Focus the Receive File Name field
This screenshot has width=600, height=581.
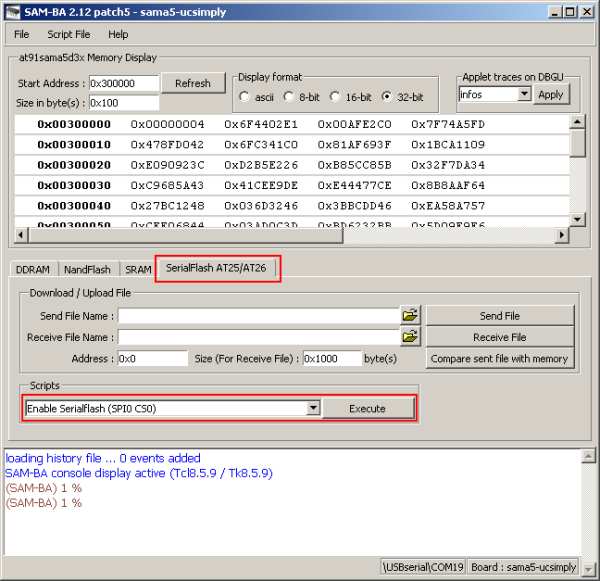259,337
